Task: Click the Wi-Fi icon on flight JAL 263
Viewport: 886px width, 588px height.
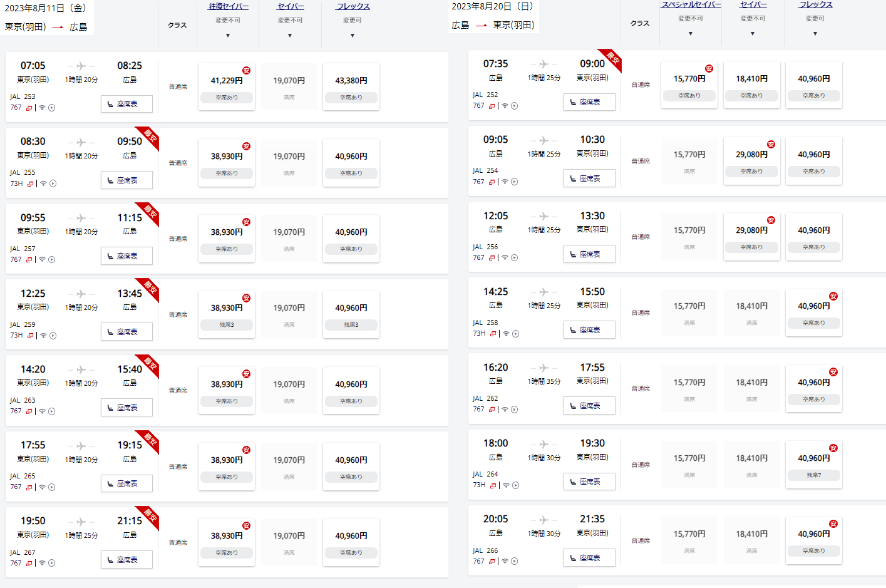Action: (x=42, y=411)
